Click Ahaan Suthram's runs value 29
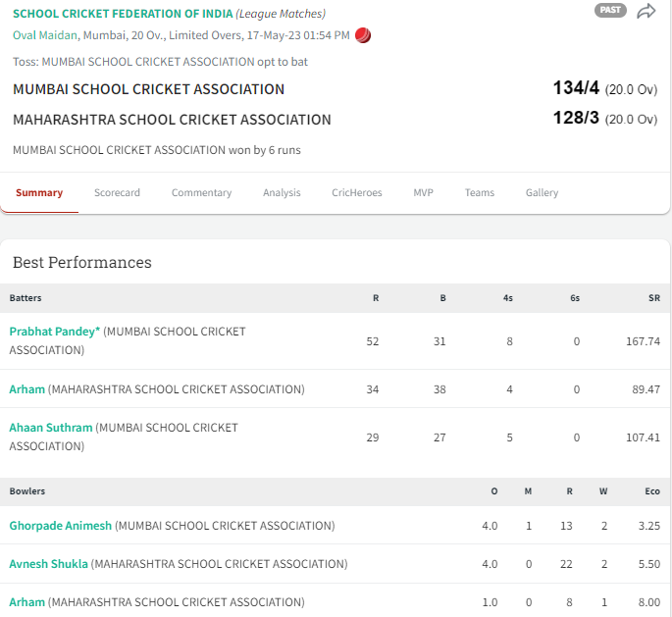This screenshot has height=617, width=672. tap(373, 437)
